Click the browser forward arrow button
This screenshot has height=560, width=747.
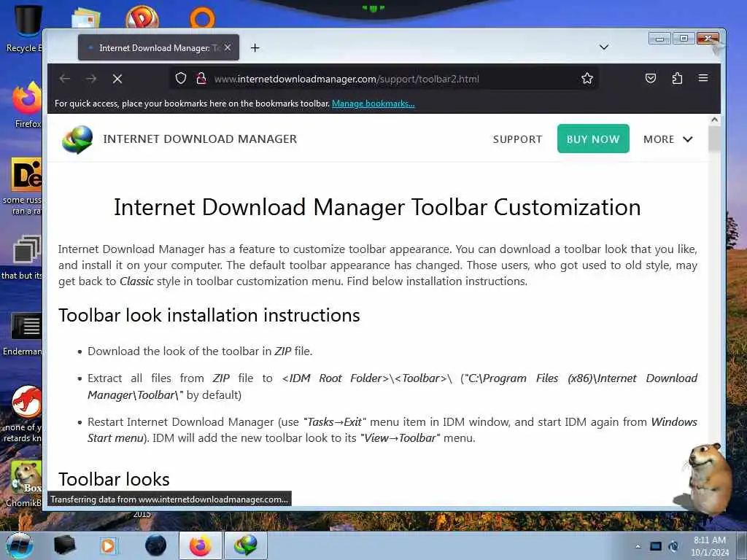[91, 79]
